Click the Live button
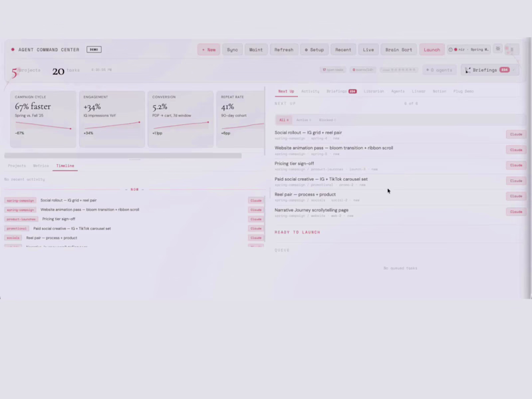 click(368, 49)
